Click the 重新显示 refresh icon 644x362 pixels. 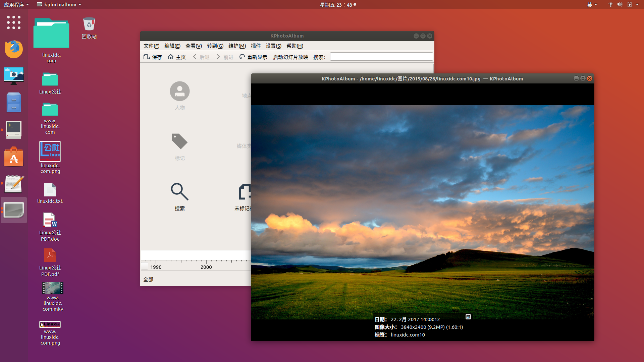242,57
